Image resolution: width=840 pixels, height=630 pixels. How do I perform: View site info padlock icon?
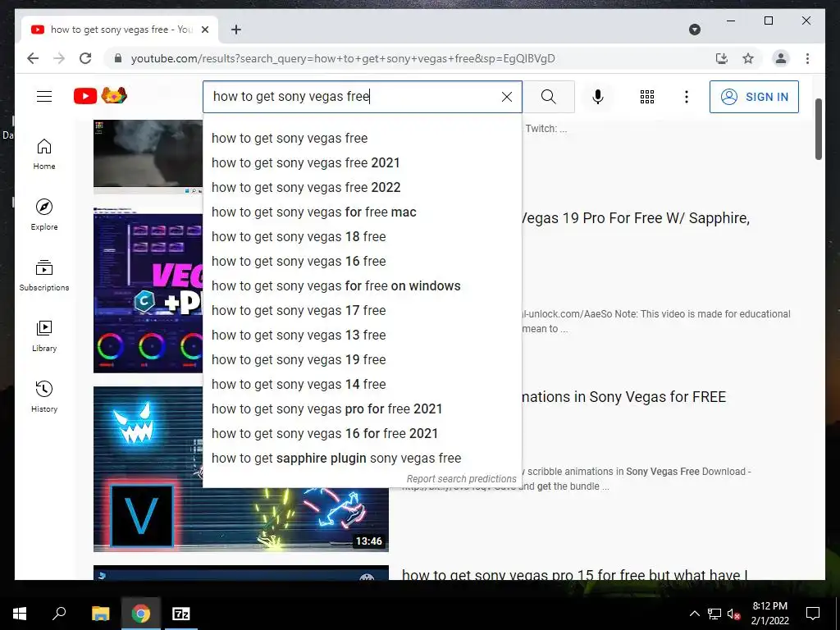[x=118, y=58]
